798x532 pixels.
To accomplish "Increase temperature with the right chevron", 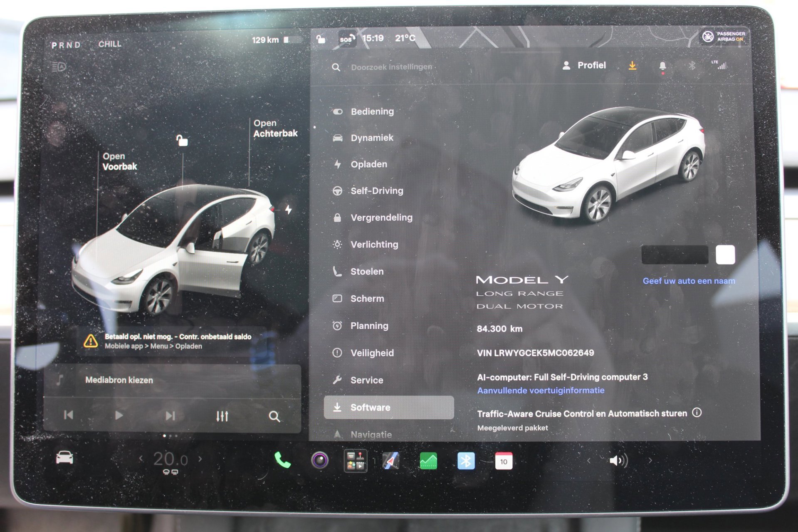I will click(x=200, y=459).
